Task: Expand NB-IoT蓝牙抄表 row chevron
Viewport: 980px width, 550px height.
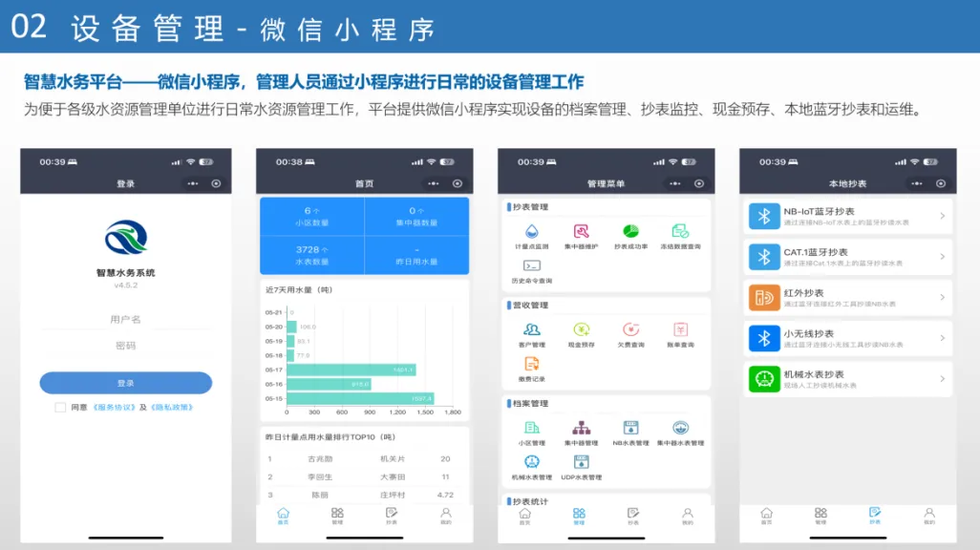Action: pos(943,216)
